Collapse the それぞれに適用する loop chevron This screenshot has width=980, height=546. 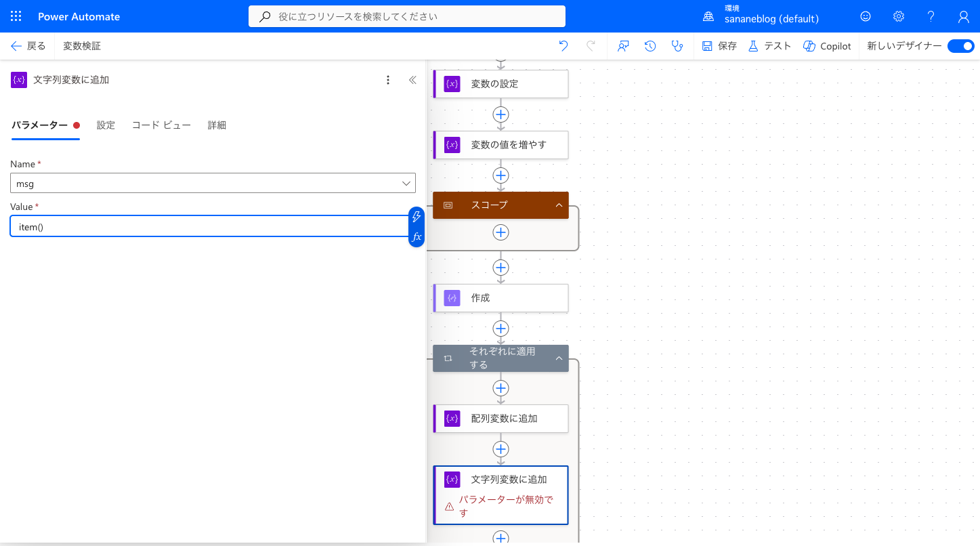tap(559, 358)
